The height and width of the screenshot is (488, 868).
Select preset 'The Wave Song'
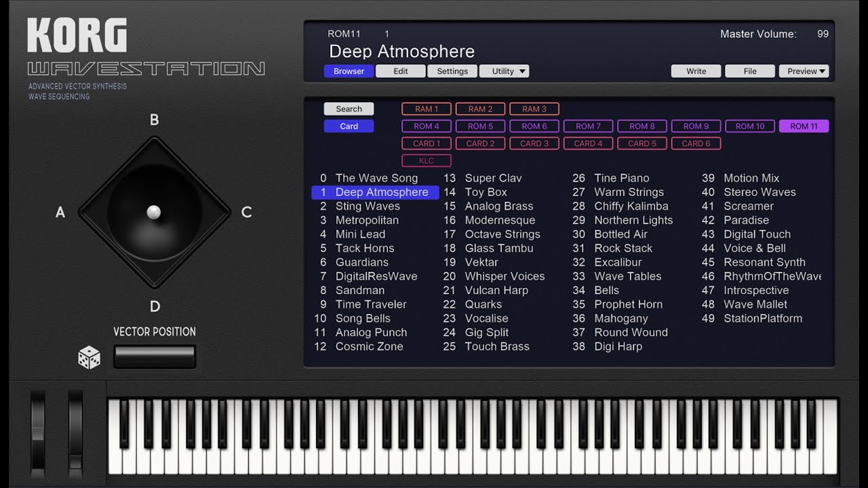pos(376,178)
